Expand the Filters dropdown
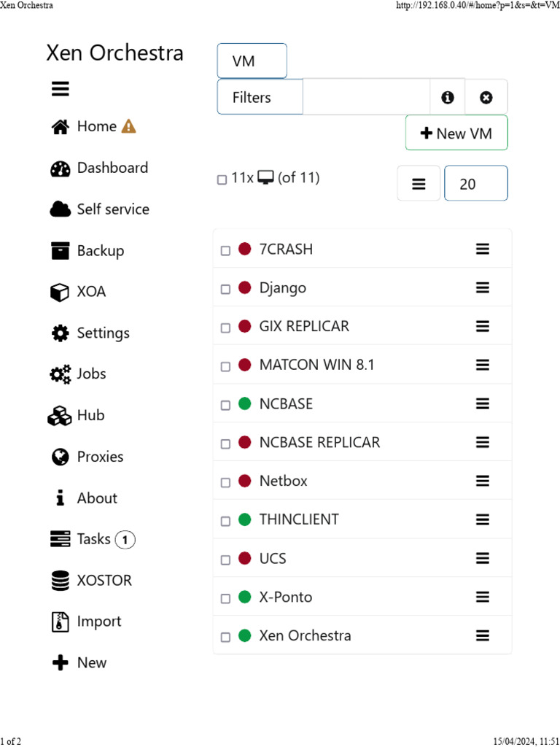 [260, 97]
